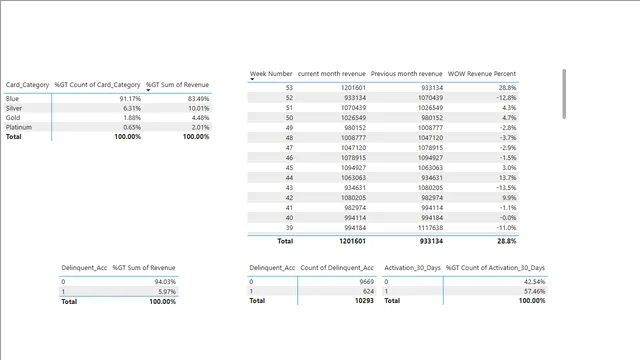Screen dimensions: 640x360
Task: Click the 1117638 previous revenue value
Action: [431, 228]
